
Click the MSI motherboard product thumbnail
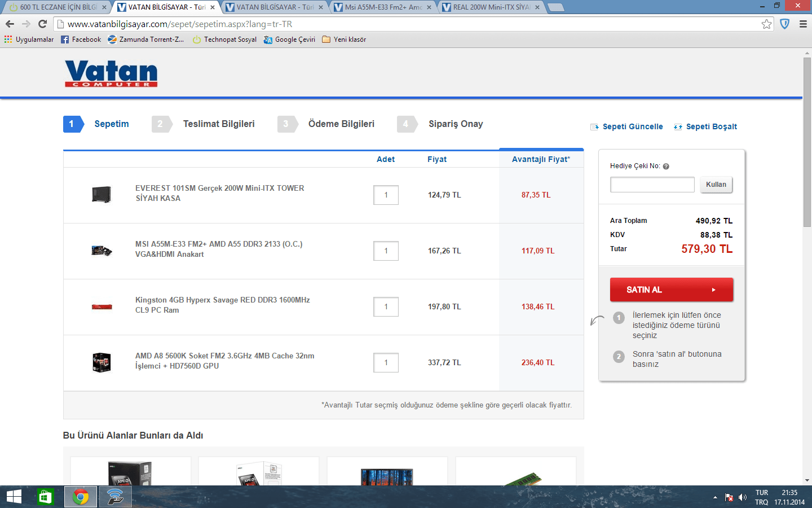pyautogui.click(x=101, y=251)
